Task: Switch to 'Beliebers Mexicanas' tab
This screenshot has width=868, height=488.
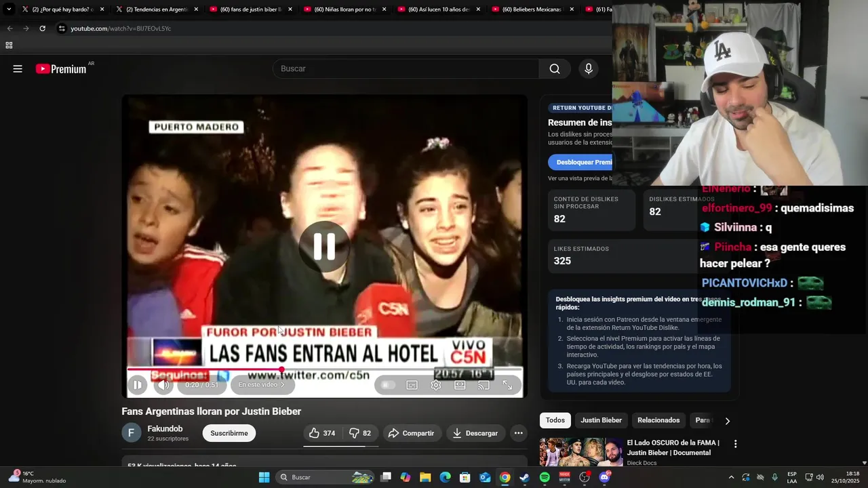Action: 532,9
